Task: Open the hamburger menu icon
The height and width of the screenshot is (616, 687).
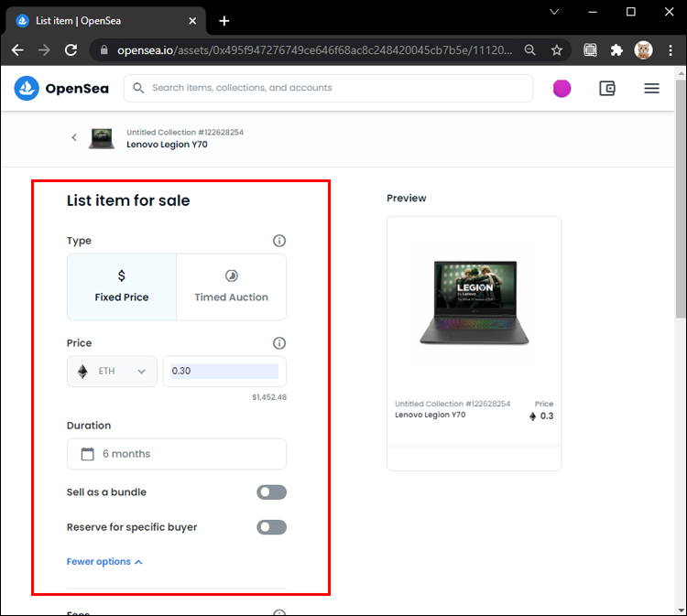Action: (x=651, y=89)
